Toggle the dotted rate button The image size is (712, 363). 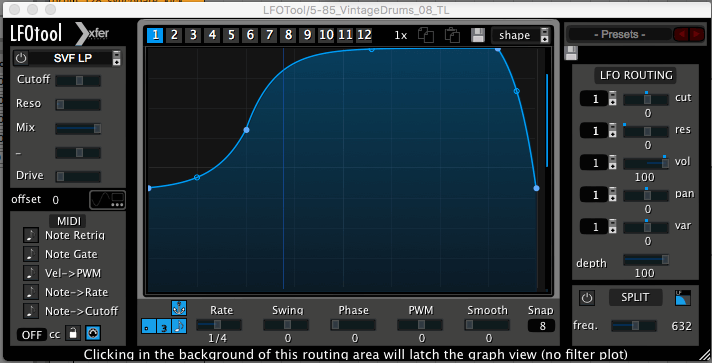(x=149, y=326)
